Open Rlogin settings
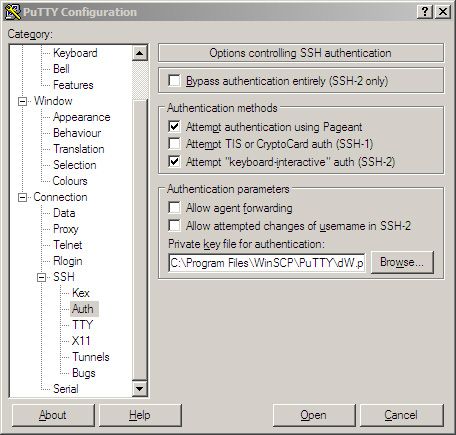The width and height of the screenshot is (456, 435). [68, 261]
